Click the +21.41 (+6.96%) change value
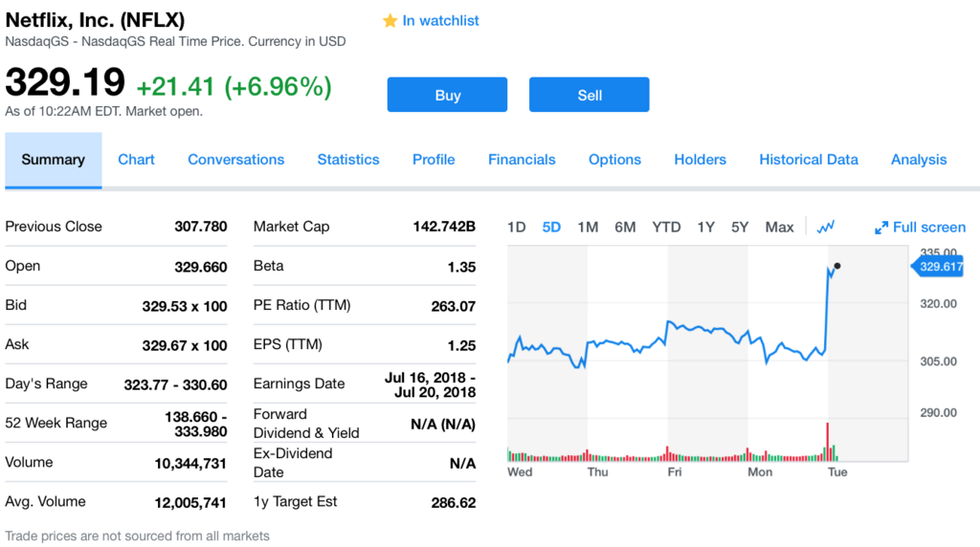980x547 pixels. pyautogui.click(x=234, y=87)
